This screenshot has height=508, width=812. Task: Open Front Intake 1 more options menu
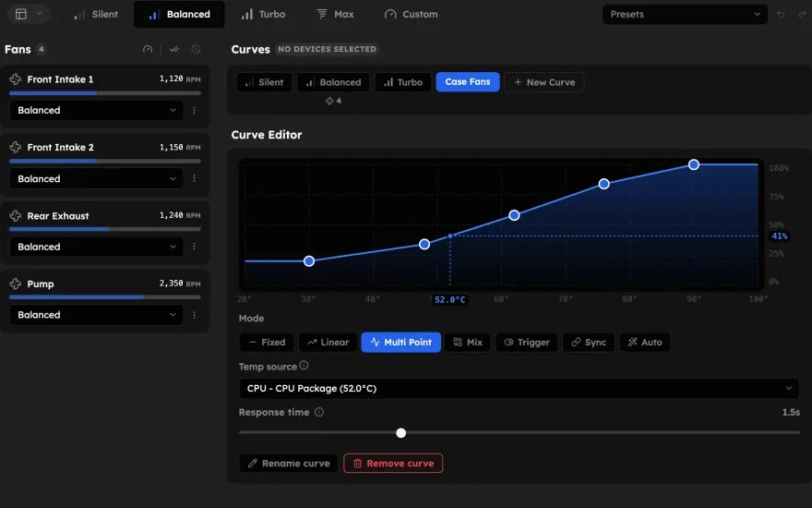[194, 111]
